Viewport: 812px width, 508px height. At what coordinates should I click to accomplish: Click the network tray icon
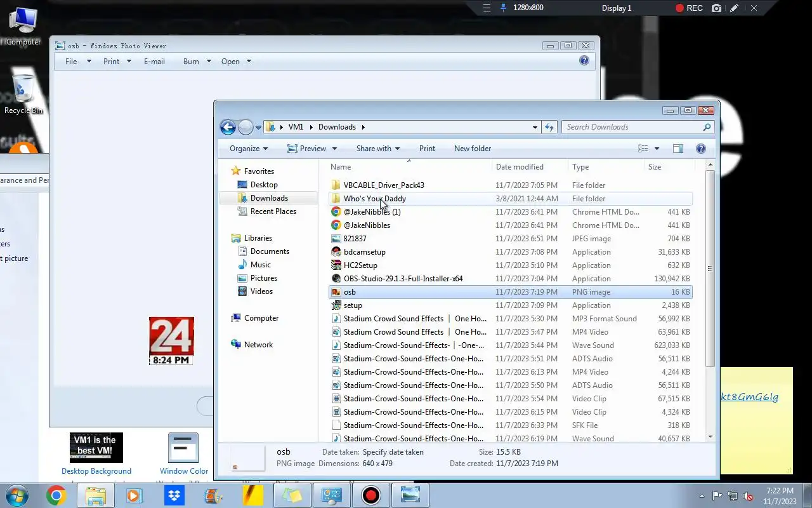coord(733,496)
